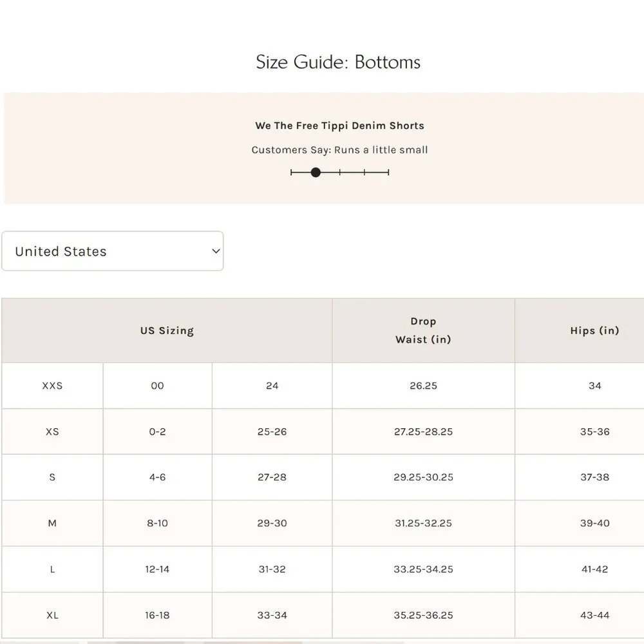Click the 33.25-34.25 drop waist cell
This screenshot has height=644, width=644.
[423, 569]
